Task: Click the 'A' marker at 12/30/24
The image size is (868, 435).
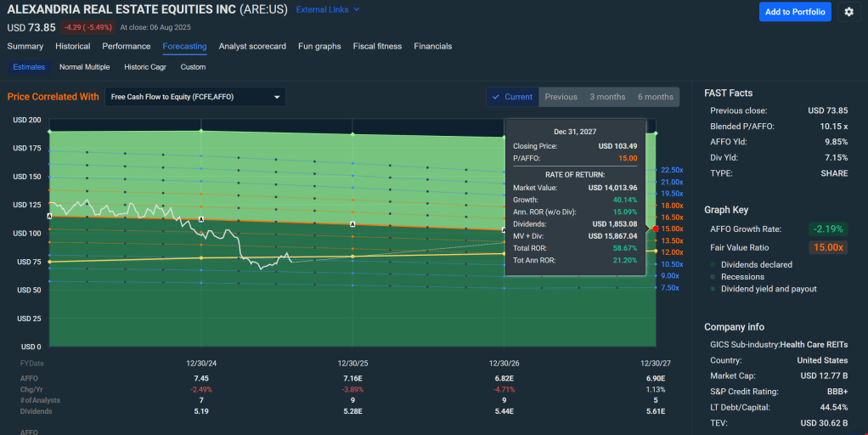Action: click(200, 219)
